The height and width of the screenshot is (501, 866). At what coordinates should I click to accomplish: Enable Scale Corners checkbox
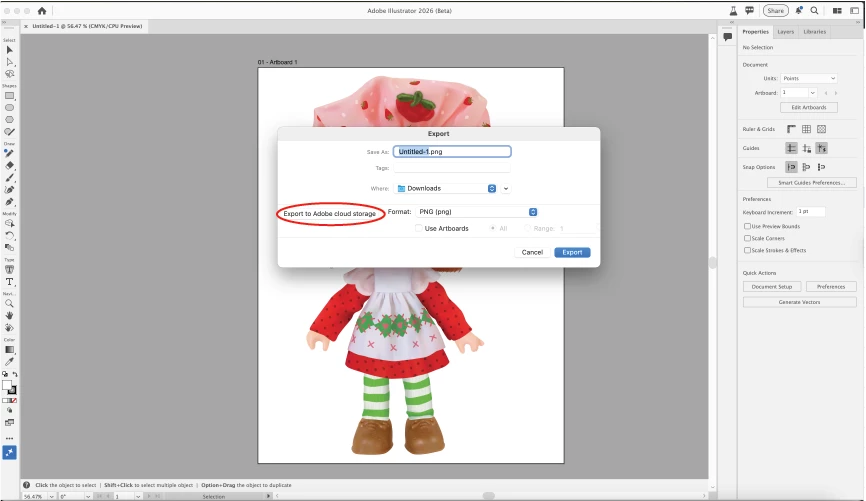pos(747,239)
